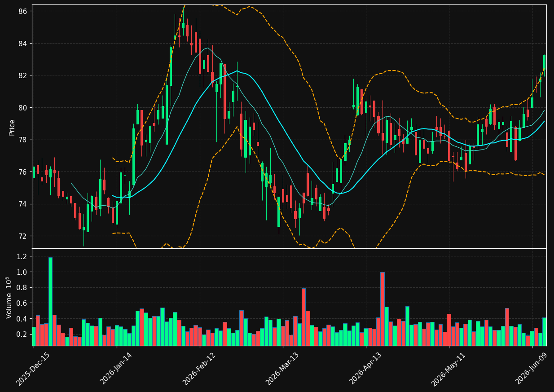
Task: Click the 1.2 volume tick label
Action: click(22, 256)
